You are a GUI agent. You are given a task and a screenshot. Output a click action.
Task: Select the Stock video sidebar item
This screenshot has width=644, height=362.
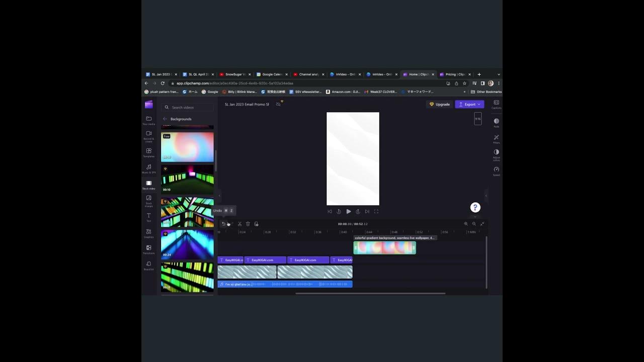148,185
